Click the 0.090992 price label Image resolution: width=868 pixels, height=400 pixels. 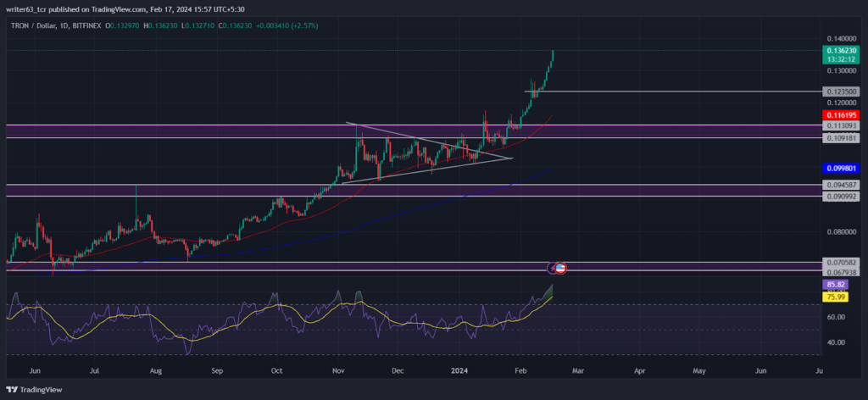pos(840,197)
